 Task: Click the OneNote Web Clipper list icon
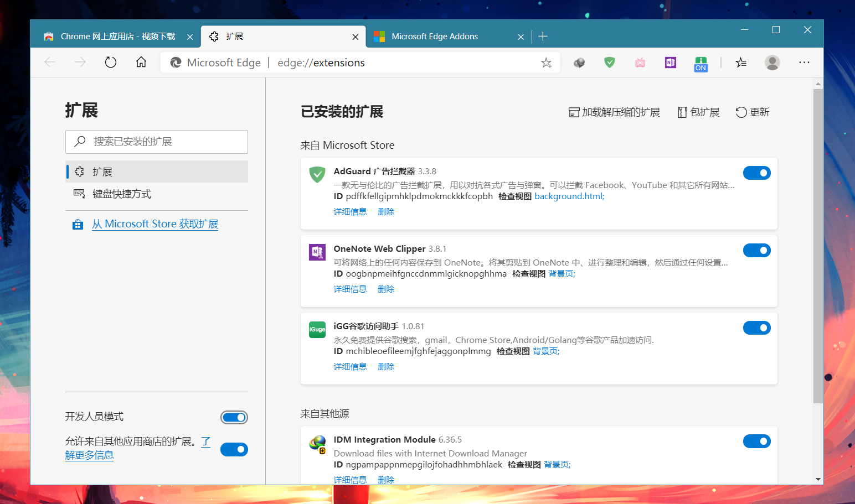point(317,252)
